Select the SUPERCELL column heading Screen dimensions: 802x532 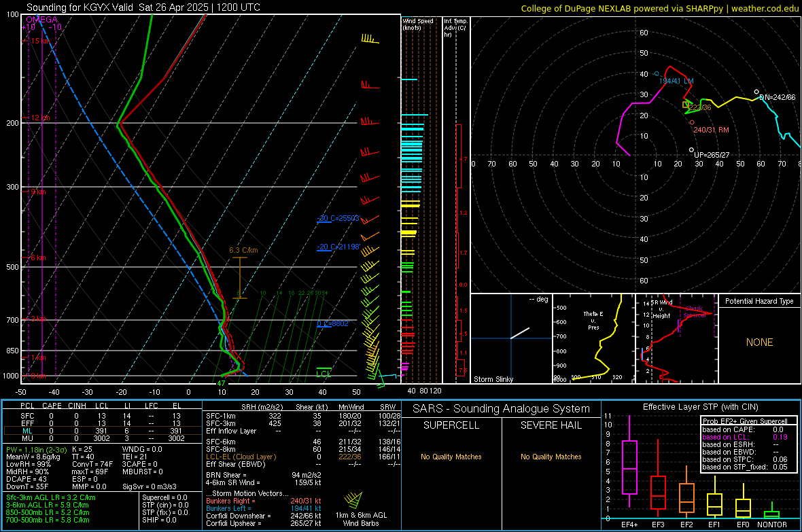[x=451, y=425]
